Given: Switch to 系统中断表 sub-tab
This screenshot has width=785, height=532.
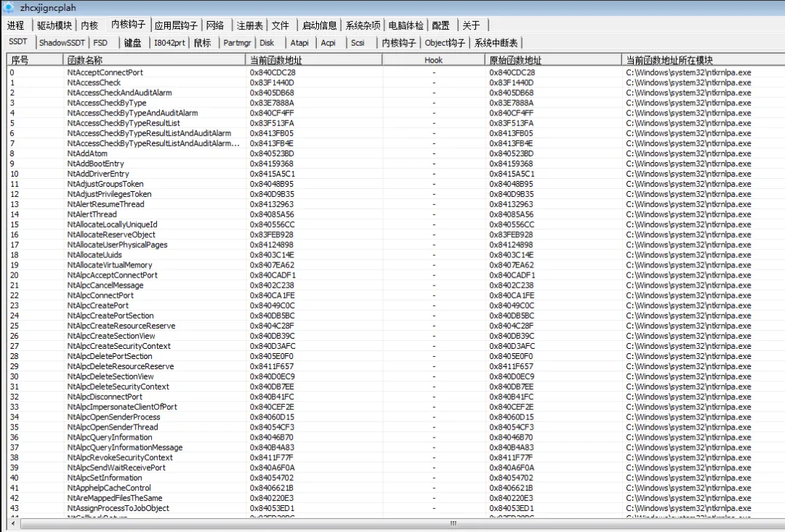Looking at the screenshot, I should pos(496,43).
